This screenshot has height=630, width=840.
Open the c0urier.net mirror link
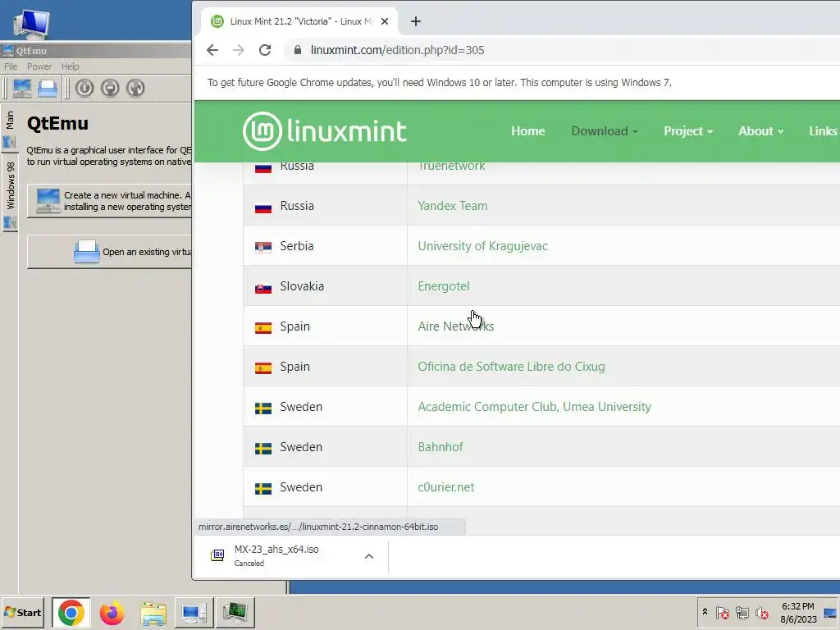(445, 487)
